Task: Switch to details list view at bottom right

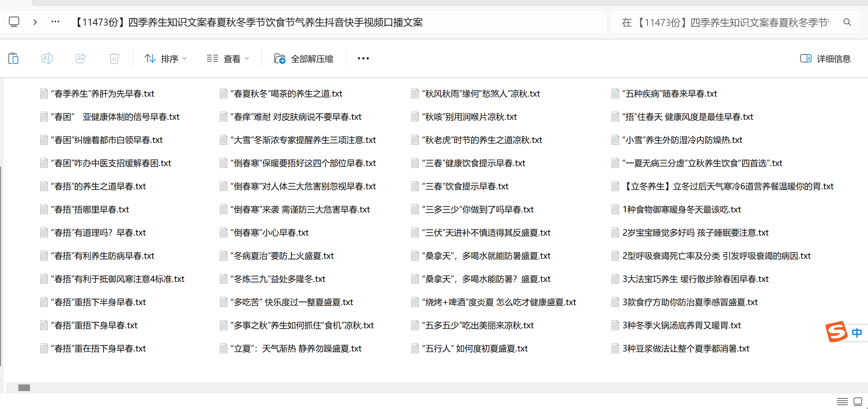Action: [842, 401]
